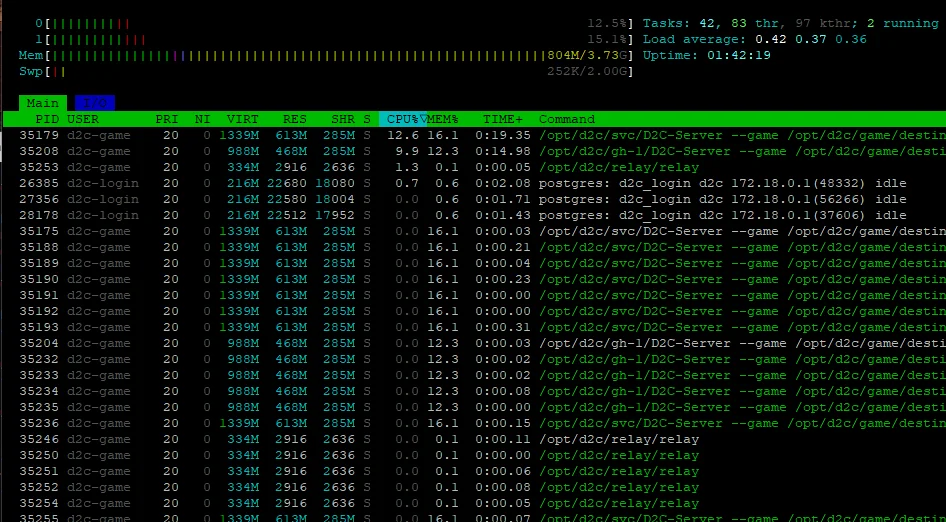
Task: Click the 804M/3.73G memory value
Action: [587, 56]
